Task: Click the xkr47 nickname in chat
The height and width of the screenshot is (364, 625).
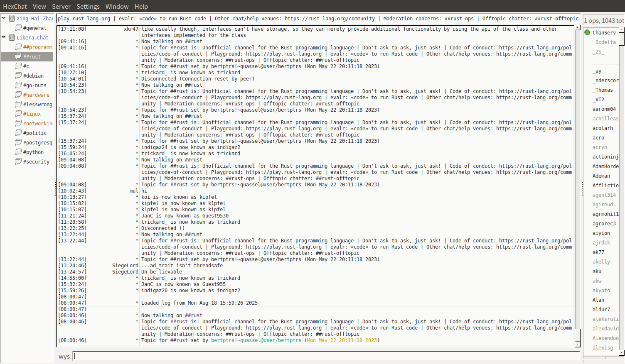Action: point(131,29)
